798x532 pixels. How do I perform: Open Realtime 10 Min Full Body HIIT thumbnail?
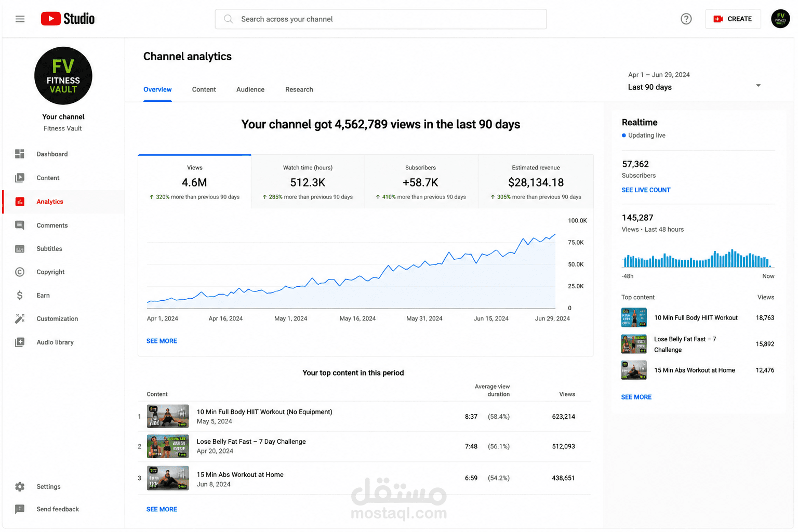tap(634, 317)
